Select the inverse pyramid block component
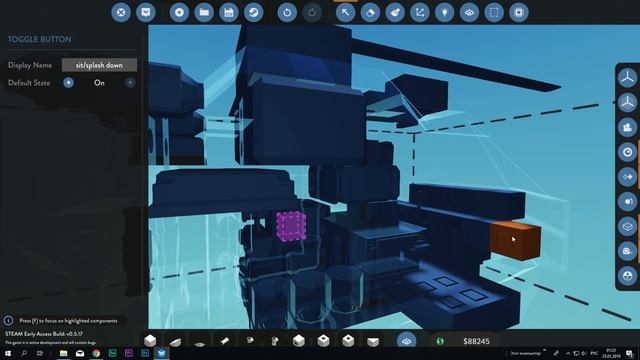The height and width of the screenshot is (360, 640). tap(373, 341)
